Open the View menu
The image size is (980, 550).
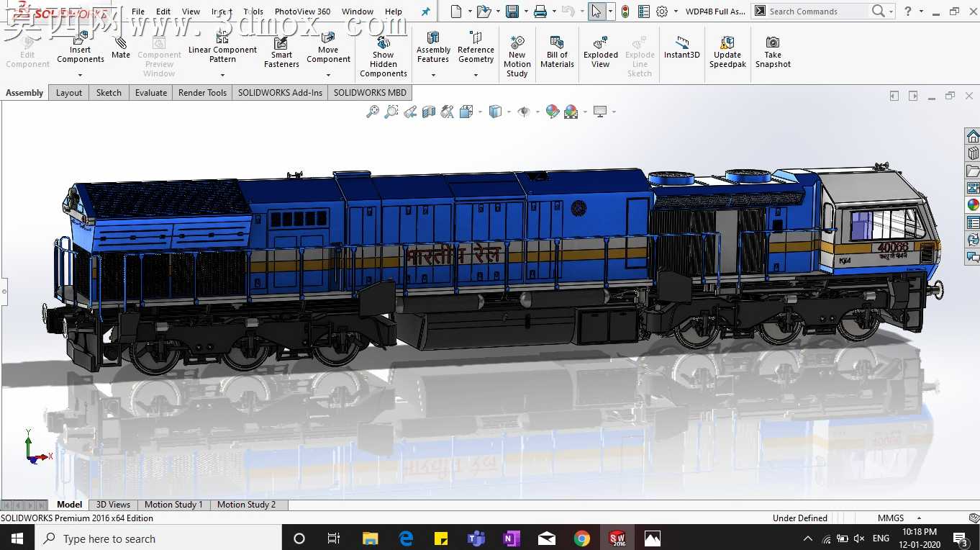pos(191,12)
